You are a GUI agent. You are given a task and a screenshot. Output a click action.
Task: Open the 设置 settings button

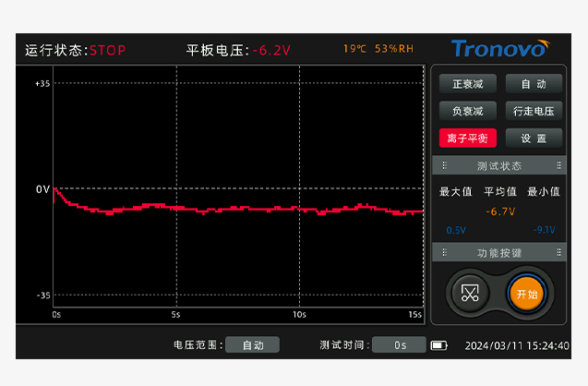click(534, 138)
